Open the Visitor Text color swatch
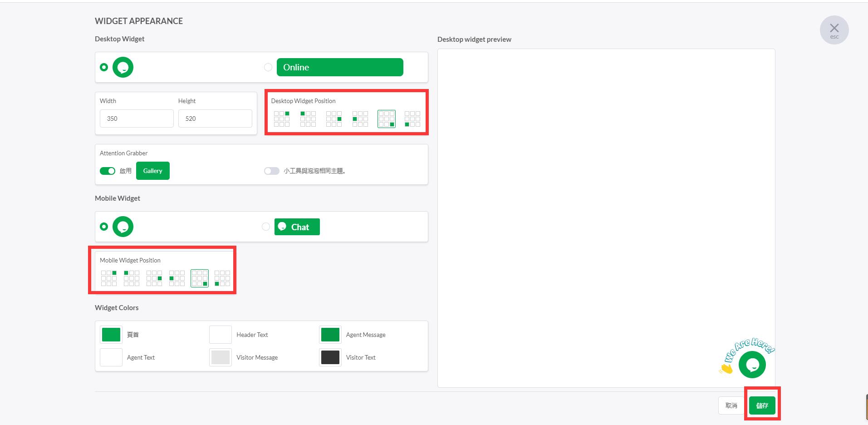Viewport: 868px width, 425px height. click(x=330, y=357)
